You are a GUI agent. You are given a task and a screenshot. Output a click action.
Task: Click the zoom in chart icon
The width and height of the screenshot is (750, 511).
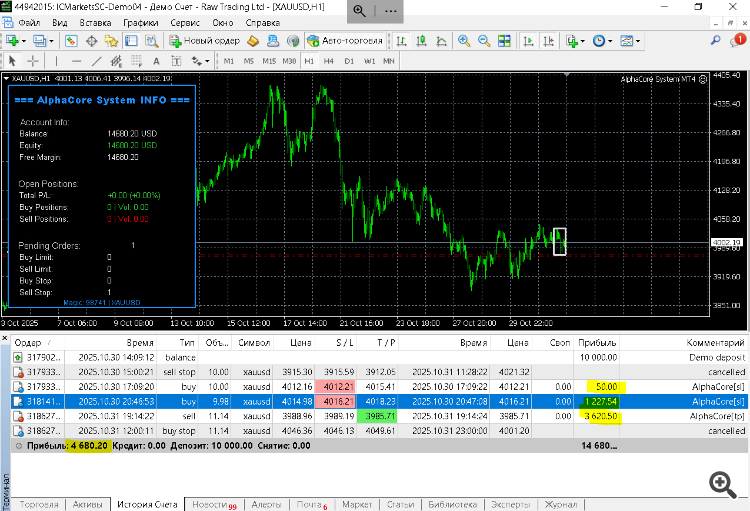463,41
